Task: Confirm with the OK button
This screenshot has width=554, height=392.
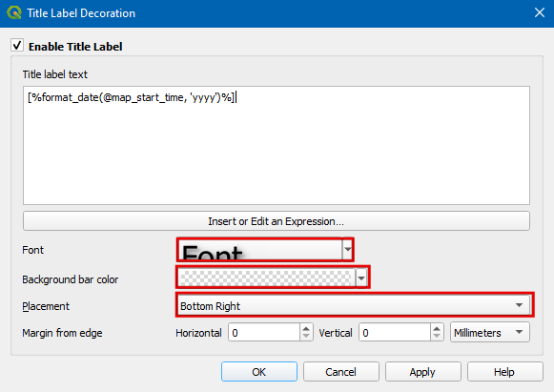Action: pyautogui.click(x=259, y=372)
